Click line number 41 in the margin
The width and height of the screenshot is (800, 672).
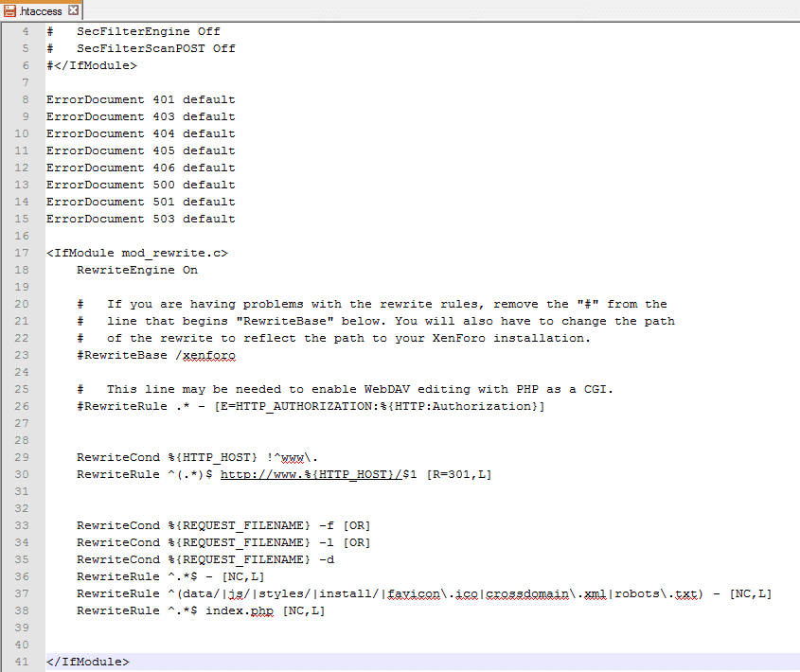point(23,662)
